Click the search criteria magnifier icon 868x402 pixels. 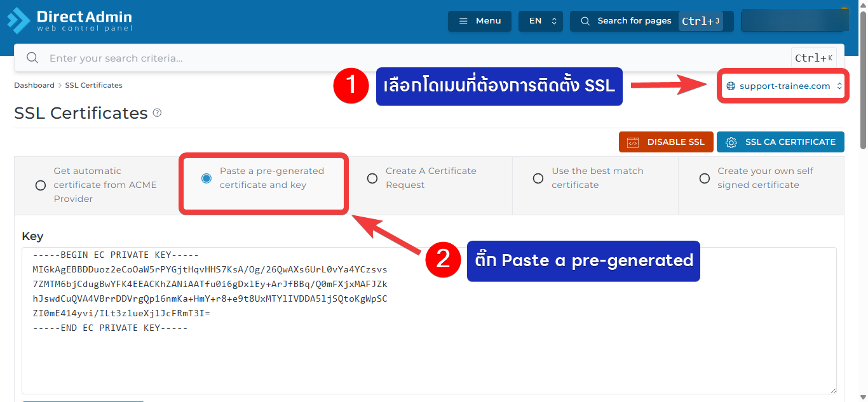(x=32, y=58)
